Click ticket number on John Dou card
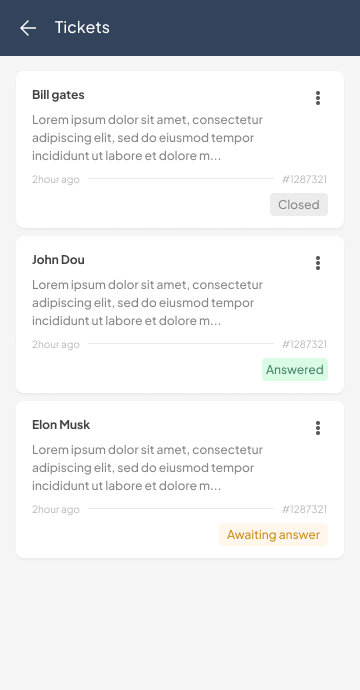 coord(305,345)
